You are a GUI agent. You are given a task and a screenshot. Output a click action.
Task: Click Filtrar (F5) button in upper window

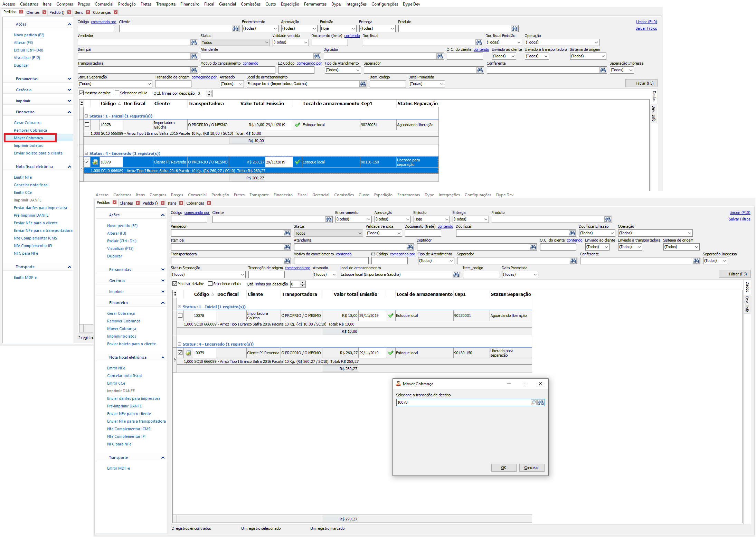(641, 83)
